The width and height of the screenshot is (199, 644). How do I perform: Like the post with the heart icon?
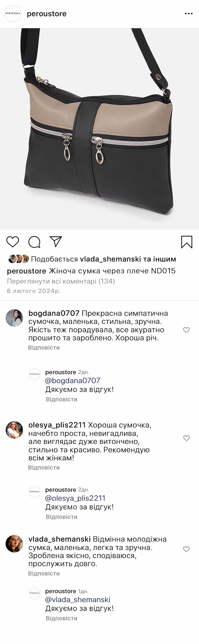tap(13, 242)
